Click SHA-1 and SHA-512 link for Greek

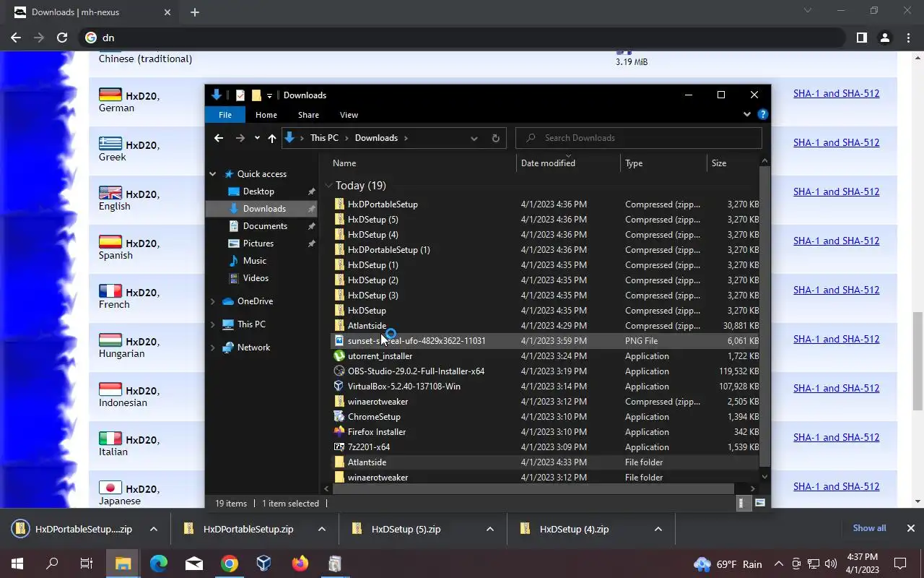[x=836, y=142]
